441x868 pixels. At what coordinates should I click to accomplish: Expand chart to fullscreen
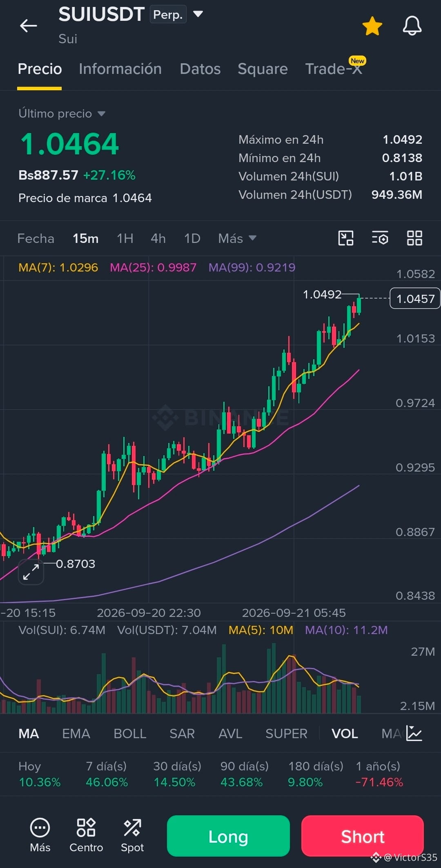[31, 572]
